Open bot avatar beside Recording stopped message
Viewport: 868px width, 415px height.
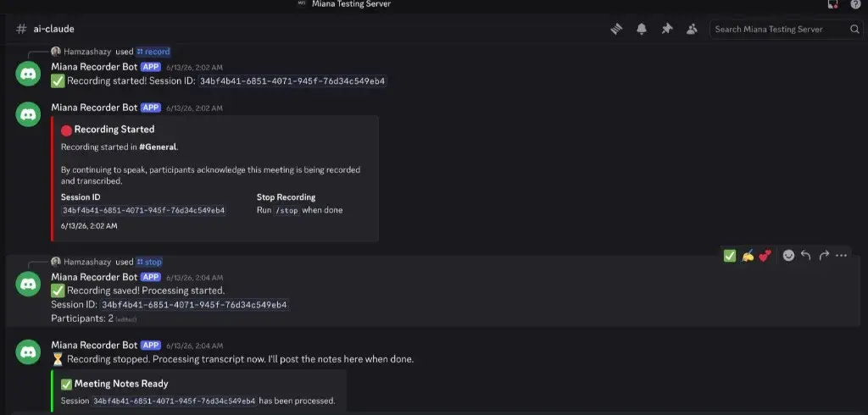28,352
